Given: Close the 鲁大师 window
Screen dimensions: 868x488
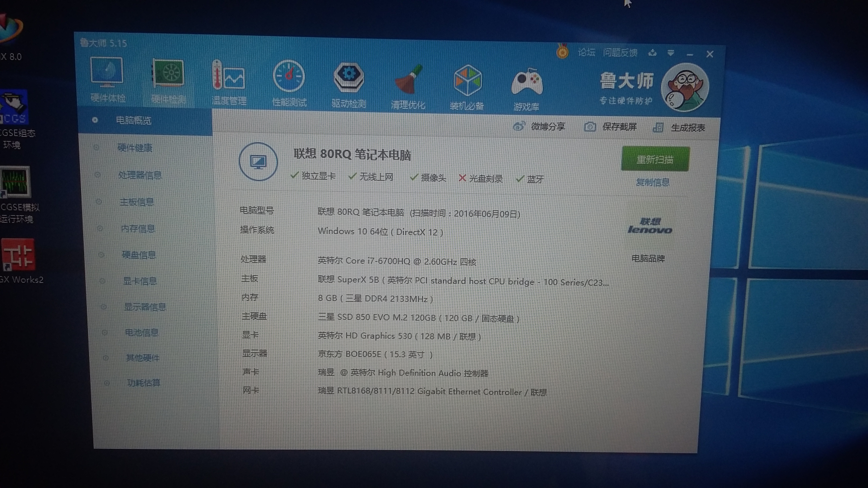Looking at the screenshot, I should pyautogui.click(x=710, y=54).
